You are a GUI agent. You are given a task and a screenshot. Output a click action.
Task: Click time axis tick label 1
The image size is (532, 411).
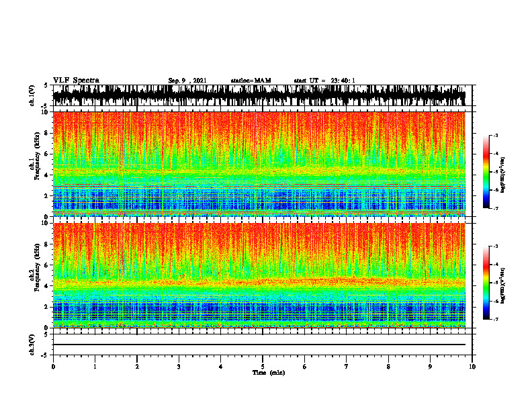tap(95, 367)
